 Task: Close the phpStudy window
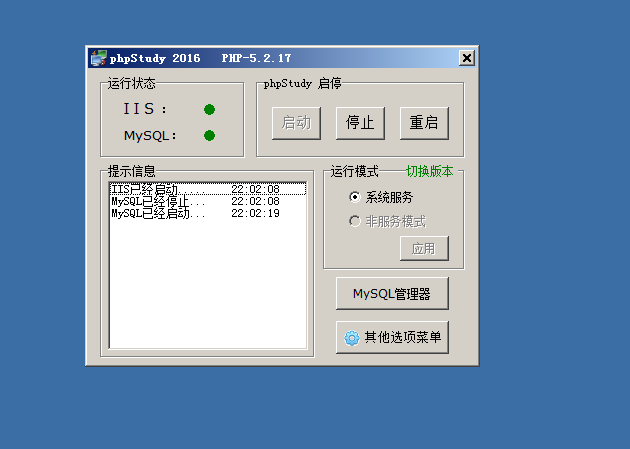(x=466, y=58)
